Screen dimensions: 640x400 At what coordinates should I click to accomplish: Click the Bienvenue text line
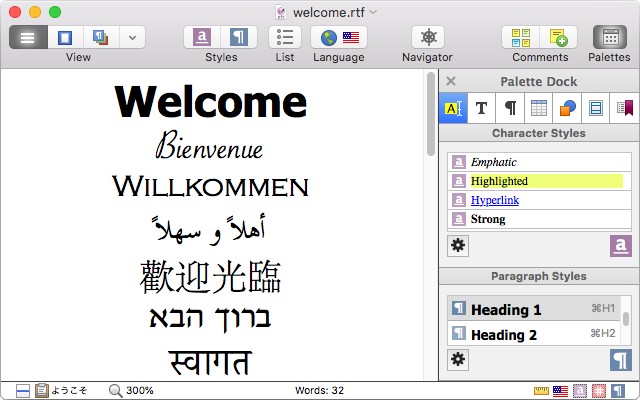[209, 145]
